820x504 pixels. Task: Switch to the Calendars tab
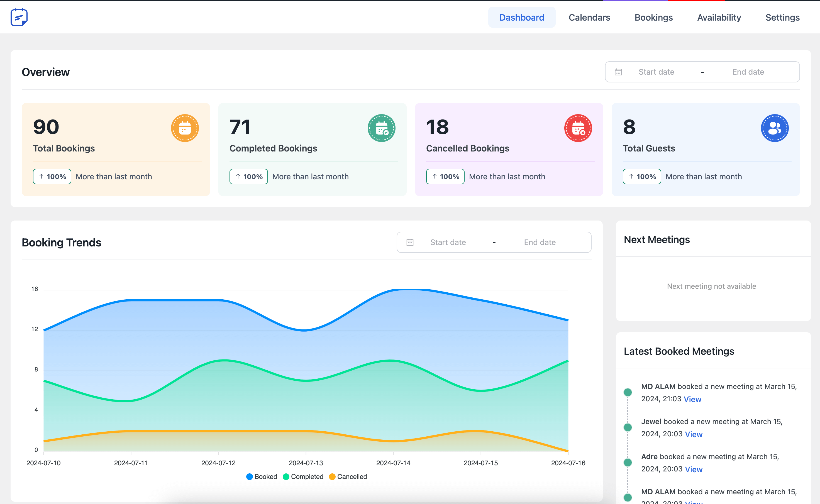pos(589,17)
